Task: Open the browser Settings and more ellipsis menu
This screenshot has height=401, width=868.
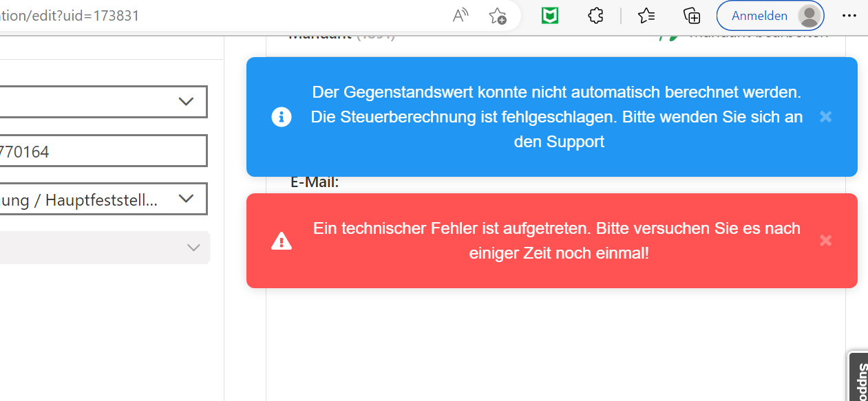Action: pos(849,16)
